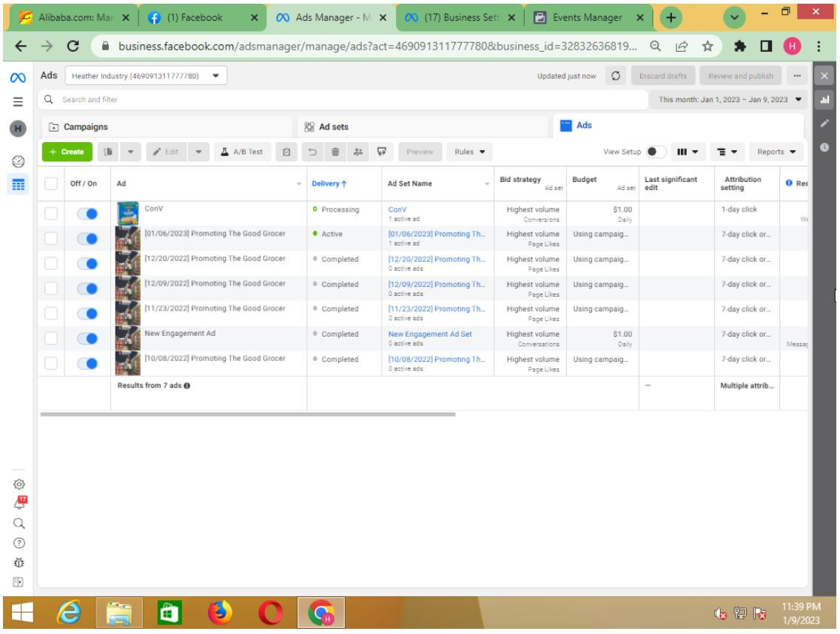Open the breakdown dropdown
This screenshot has width=840, height=634.
(727, 152)
